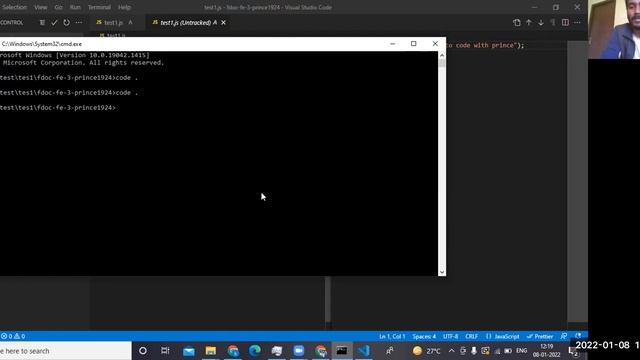640x360 pixels.
Task: Click the Windows version text line in cmd
Action: tap(75, 55)
